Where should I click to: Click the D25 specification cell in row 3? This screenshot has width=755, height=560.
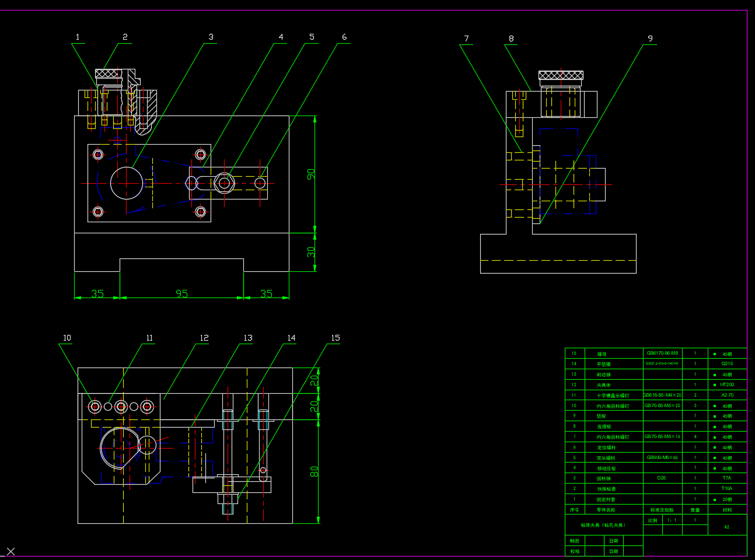click(x=662, y=478)
